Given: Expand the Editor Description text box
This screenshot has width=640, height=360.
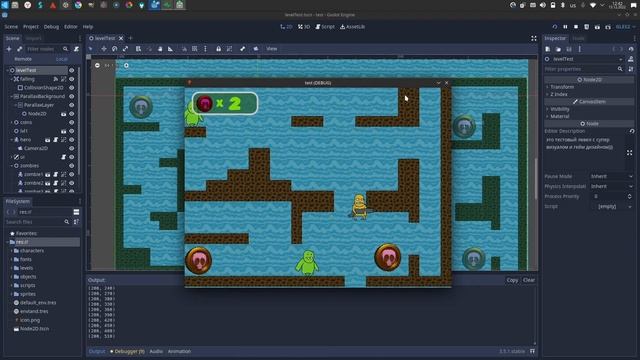Looking at the screenshot, I should [629, 153].
